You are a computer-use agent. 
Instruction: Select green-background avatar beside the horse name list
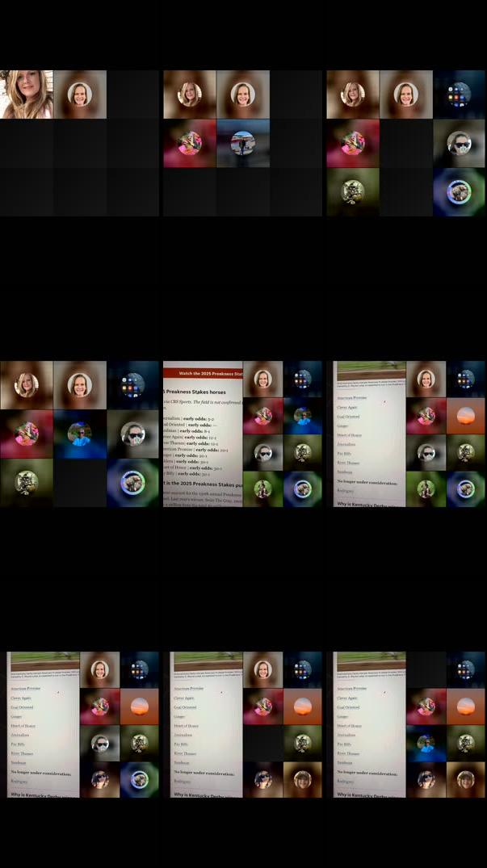426,489
